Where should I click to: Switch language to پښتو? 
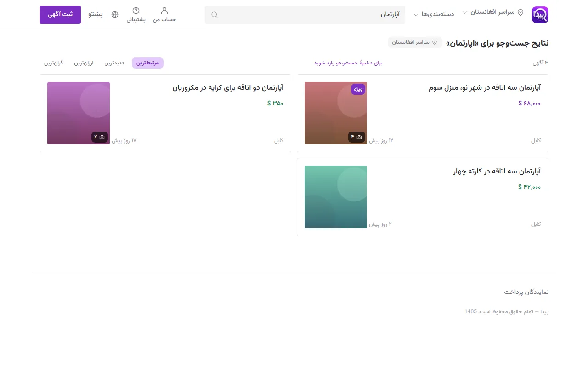pyautogui.click(x=96, y=15)
